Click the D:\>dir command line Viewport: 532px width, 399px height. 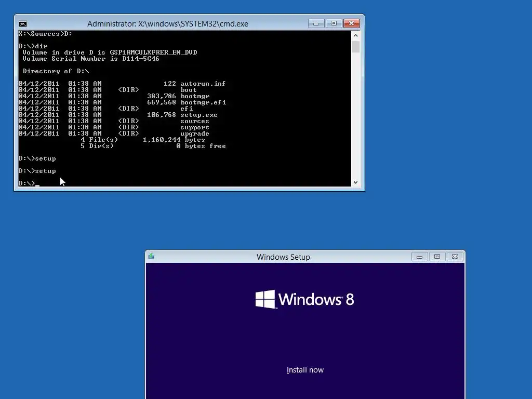click(33, 46)
